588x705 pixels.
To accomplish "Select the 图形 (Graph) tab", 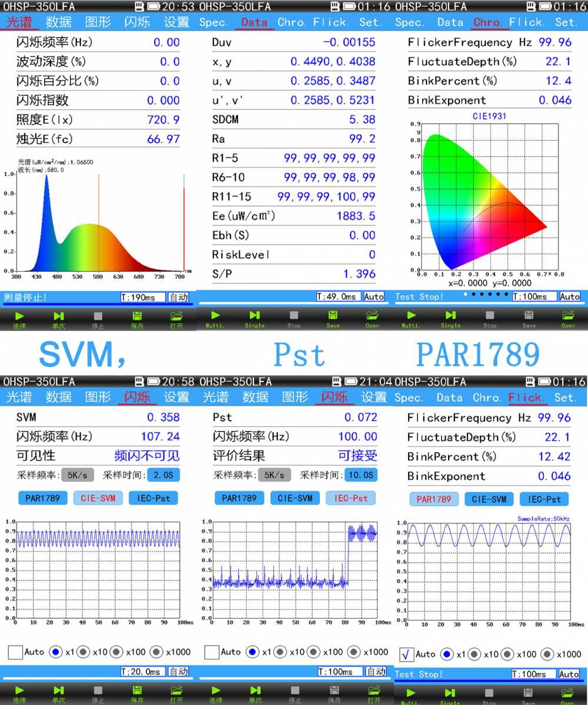I will point(98,22).
